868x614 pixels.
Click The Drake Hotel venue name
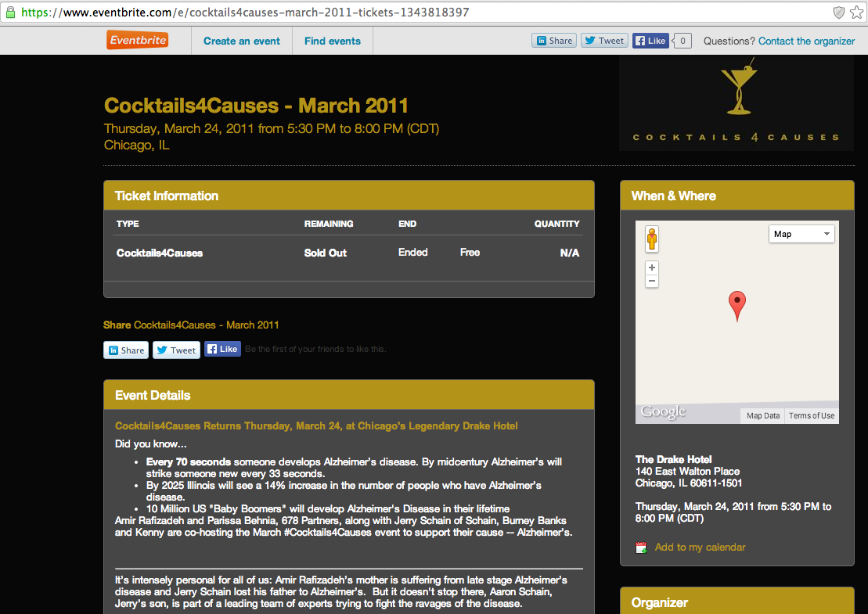coord(673,459)
